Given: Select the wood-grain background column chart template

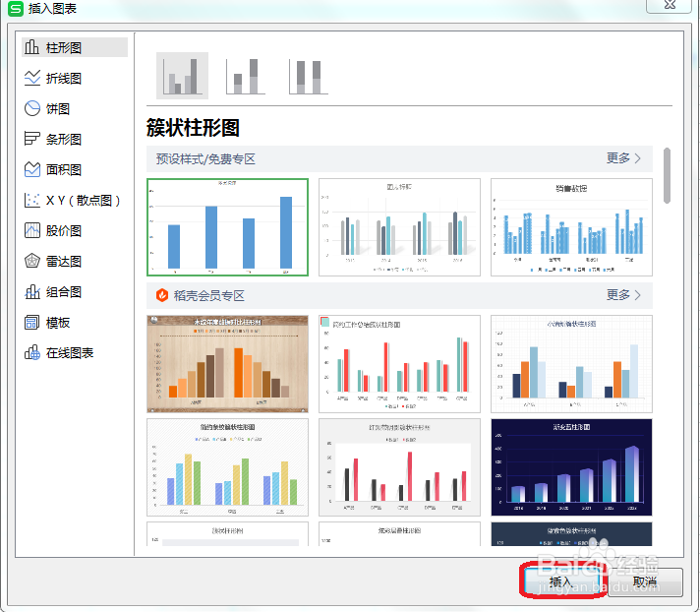Looking at the screenshot, I should [x=228, y=364].
